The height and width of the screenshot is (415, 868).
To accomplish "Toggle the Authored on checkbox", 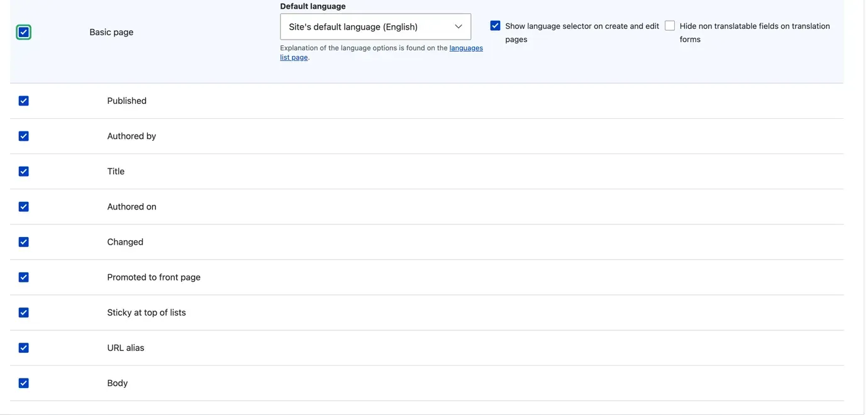I will point(23,206).
